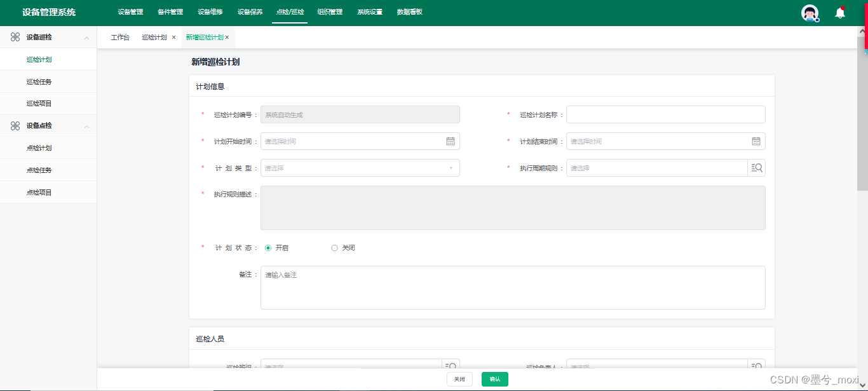The image size is (868, 391).
Task: Open the 点检/巡检 top menu
Action: point(290,12)
